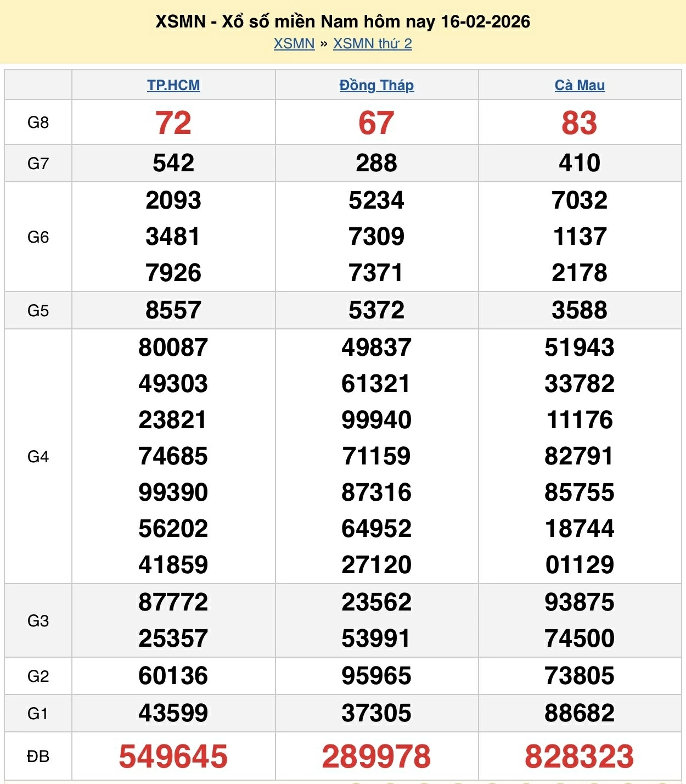This screenshot has width=686, height=784.
Task: Select the G4 row label
Action: 38,457
